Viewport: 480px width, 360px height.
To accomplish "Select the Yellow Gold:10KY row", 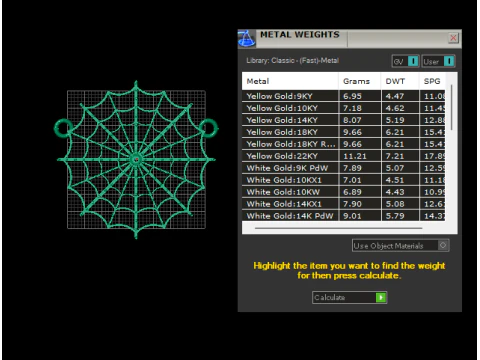I will pos(344,108).
